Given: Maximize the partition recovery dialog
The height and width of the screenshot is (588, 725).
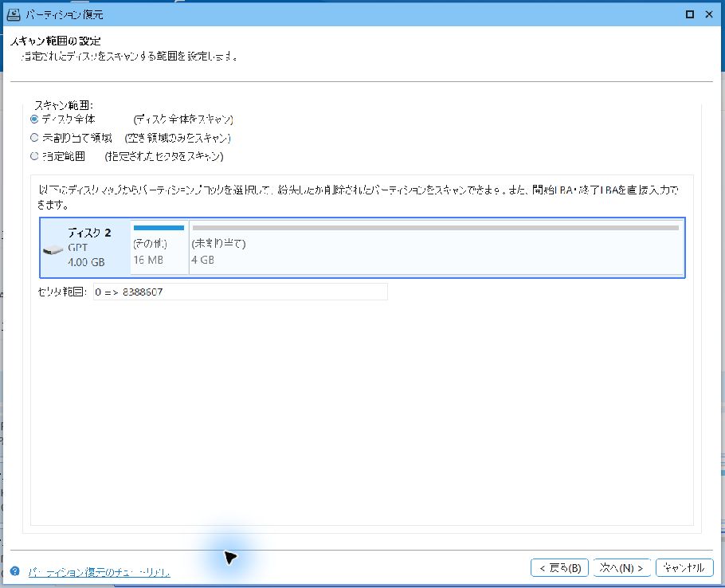Looking at the screenshot, I should pos(689,14).
